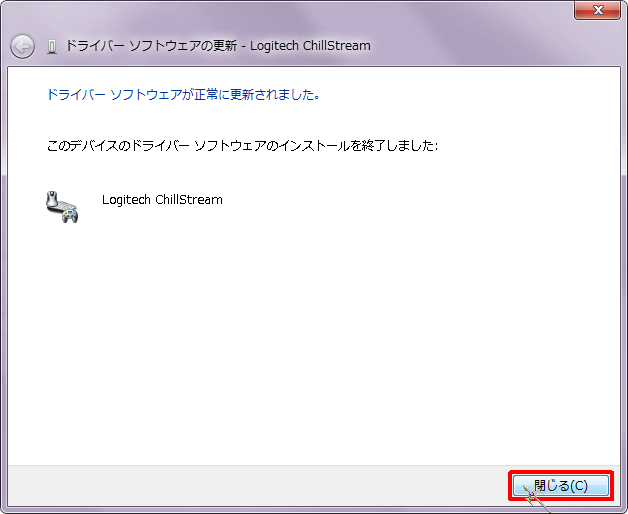Select the 'Logitech ChillStream' device name text
Screen dimensions: 628x514
tap(162, 200)
